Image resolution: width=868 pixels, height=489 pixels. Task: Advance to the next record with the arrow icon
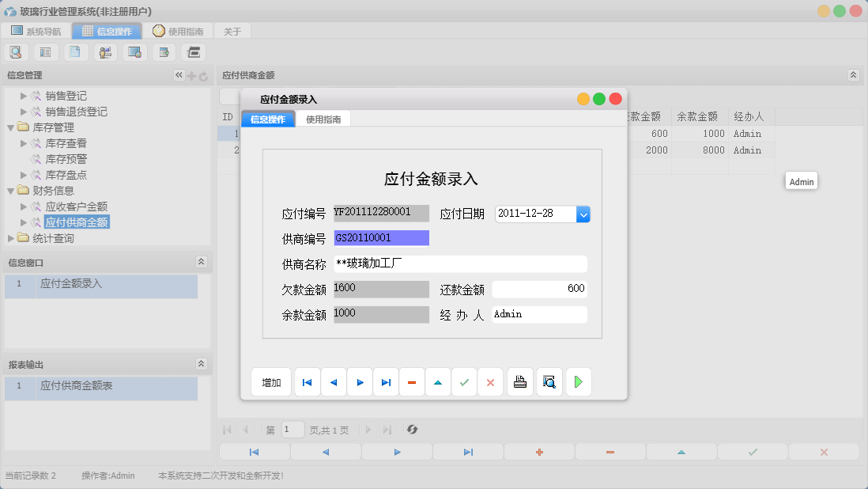360,381
